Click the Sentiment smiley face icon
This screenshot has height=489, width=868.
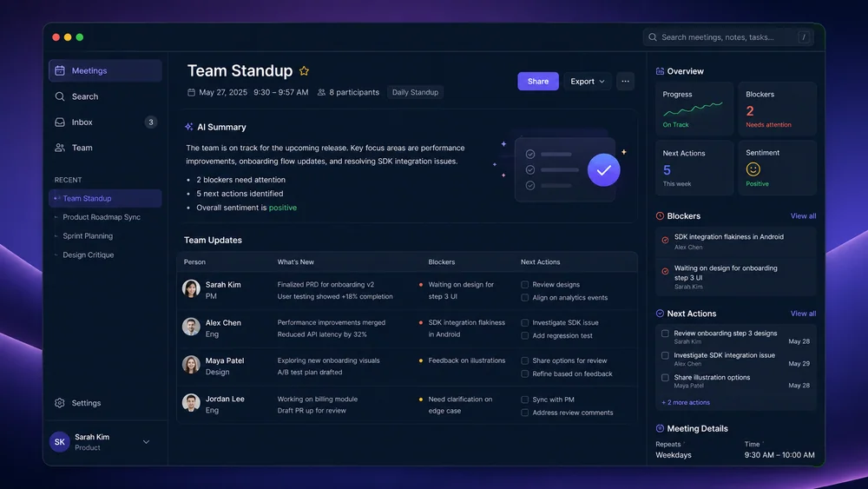coord(753,169)
